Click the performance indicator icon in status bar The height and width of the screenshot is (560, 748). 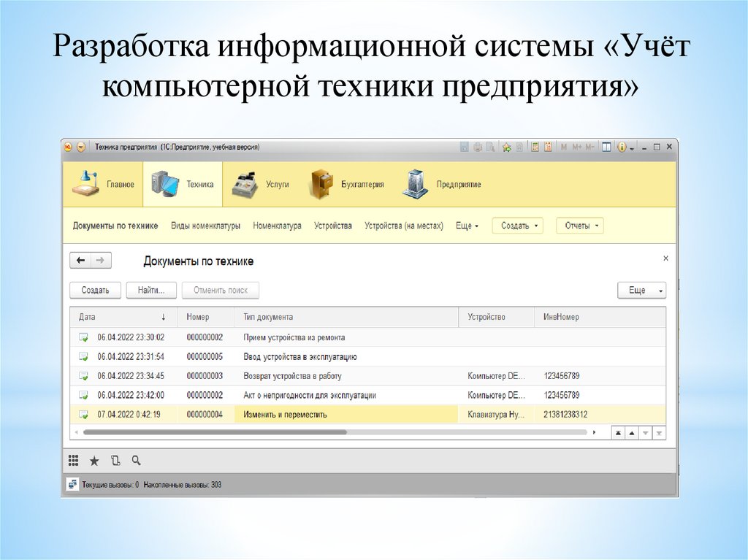pyautogui.click(x=72, y=484)
